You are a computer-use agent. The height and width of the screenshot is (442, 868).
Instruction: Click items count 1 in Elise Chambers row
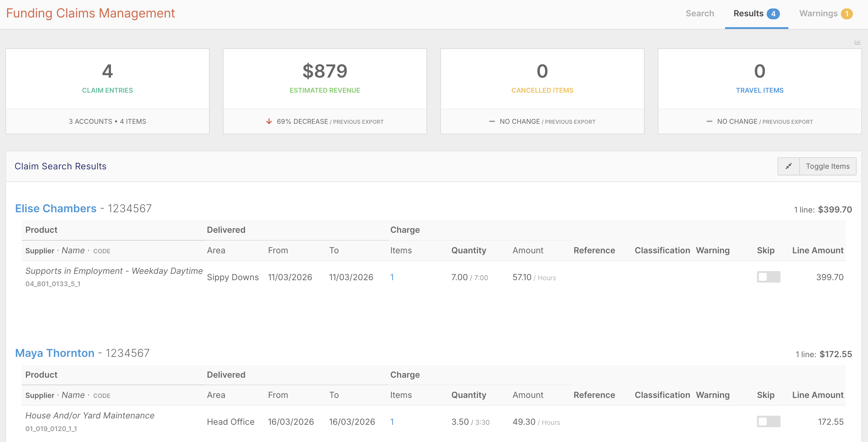[x=392, y=277]
